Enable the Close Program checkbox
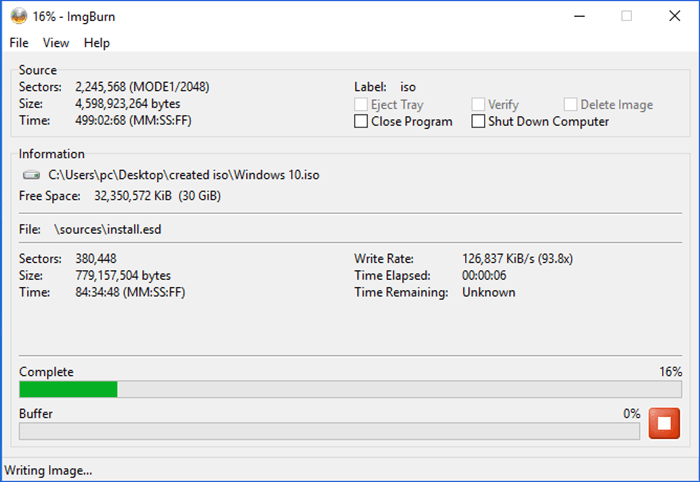This screenshot has width=700, height=482. tap(361, 122)
